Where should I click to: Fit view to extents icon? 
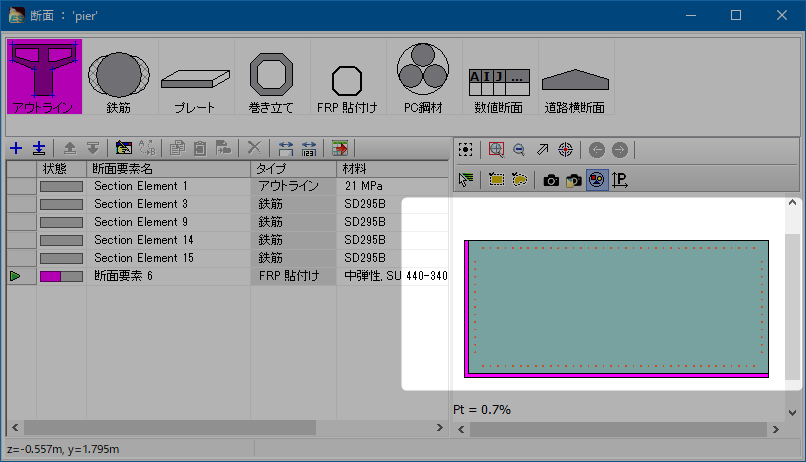[x=465, y=150]
